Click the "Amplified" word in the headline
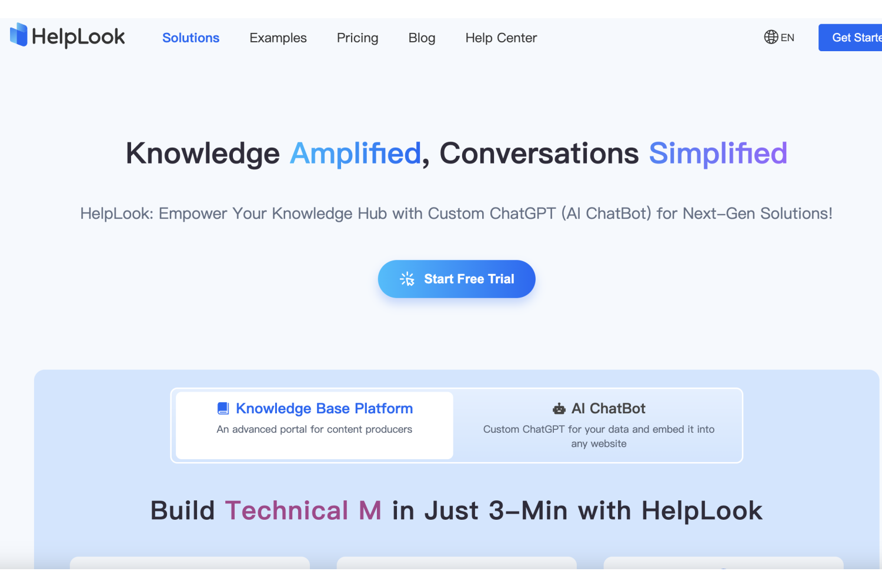Screen dimensions: 882x588 pos(356,153)
